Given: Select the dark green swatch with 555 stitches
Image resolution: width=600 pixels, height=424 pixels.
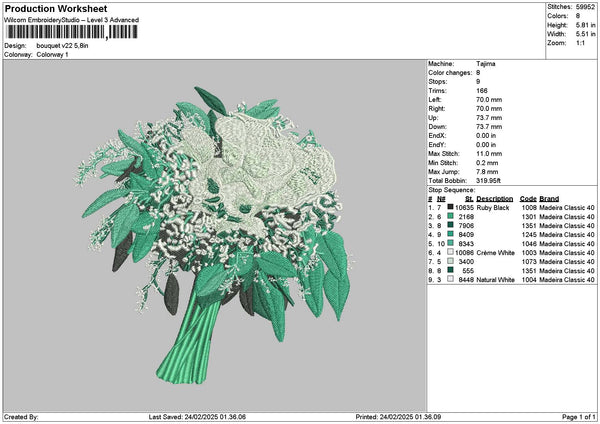Looking at the screenshot, I should [452, 270].
